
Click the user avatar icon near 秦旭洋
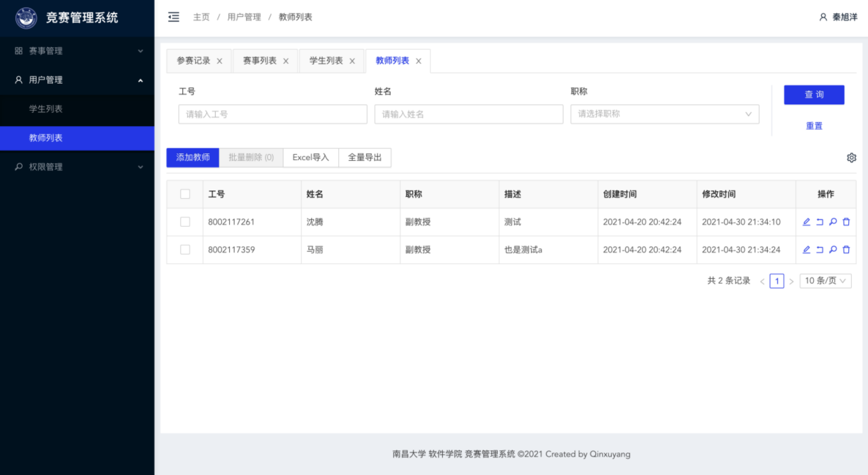823,17
